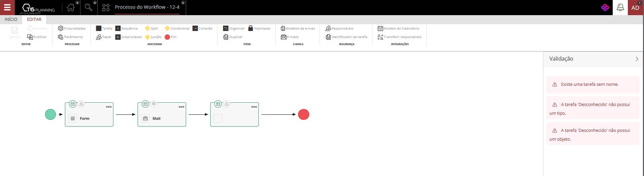Click the person badge on the Form task
Viewport: 644px width, 176px height.
click(81, 104)
